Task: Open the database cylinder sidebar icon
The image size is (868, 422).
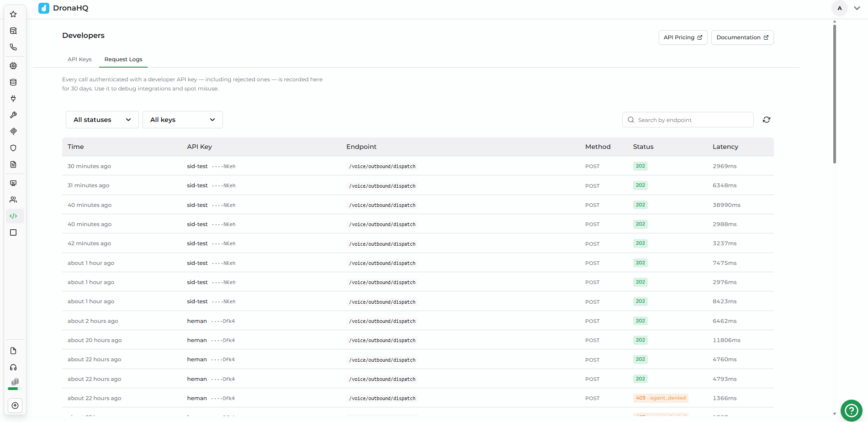Action: coord(13,82)
